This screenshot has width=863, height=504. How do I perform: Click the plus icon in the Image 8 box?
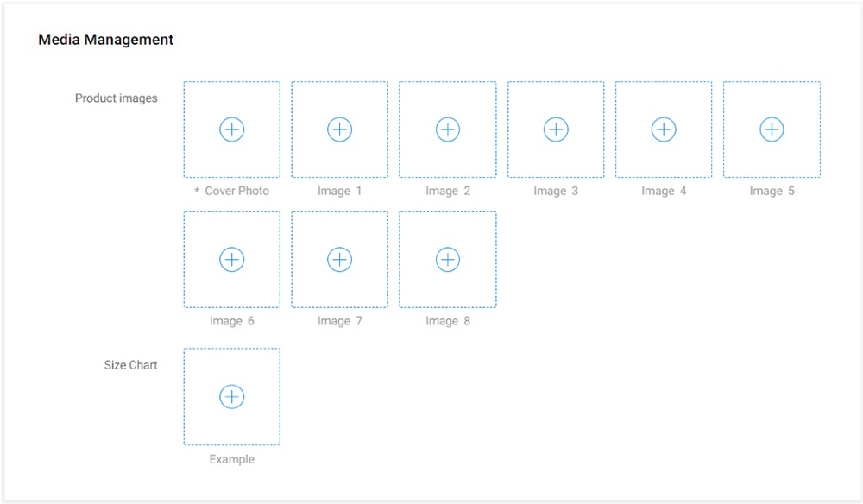pyautogui.click(x=447, y=260)
